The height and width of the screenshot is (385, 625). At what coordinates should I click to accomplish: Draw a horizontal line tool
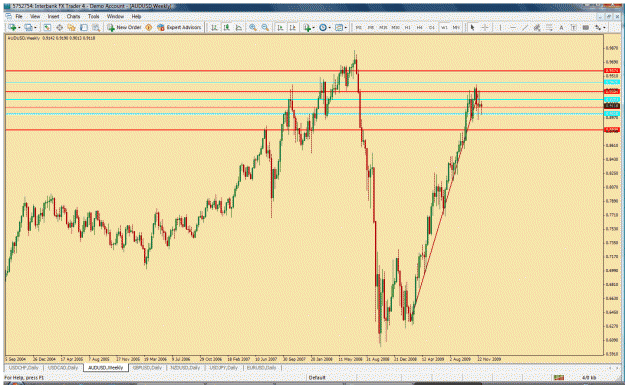[513, 28]
